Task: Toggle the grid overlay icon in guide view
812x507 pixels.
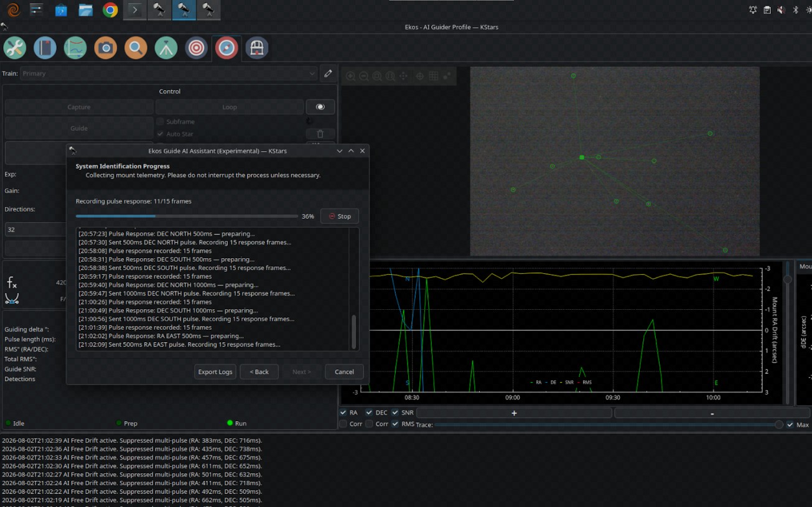Action: point(434,76)
